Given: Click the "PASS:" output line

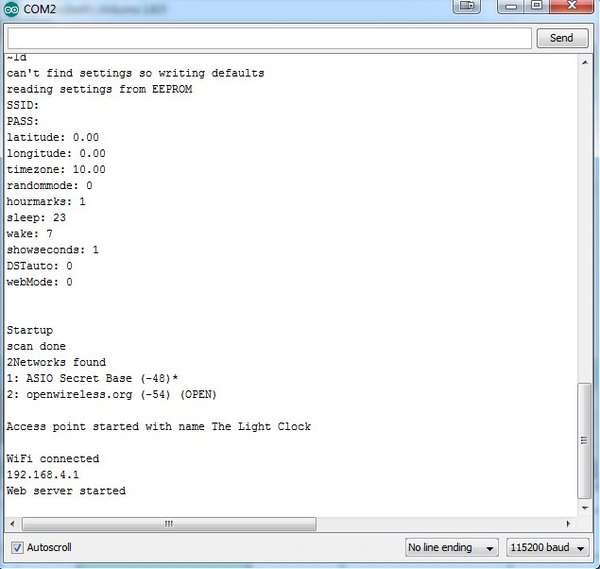Looking at the screenshot, I should click(23, 121).
